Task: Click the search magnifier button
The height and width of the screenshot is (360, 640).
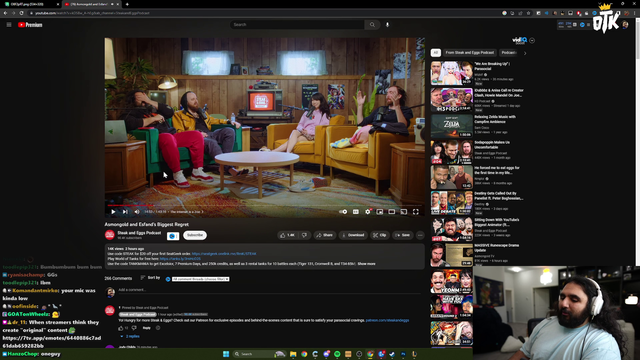Action: click(372, 24)
